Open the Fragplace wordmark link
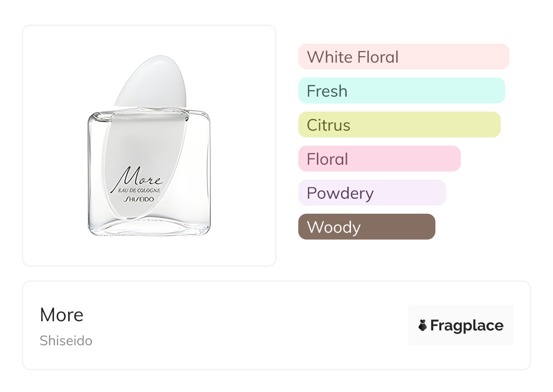The height and width of the screenshot is (392, 553). coord(467,326)
